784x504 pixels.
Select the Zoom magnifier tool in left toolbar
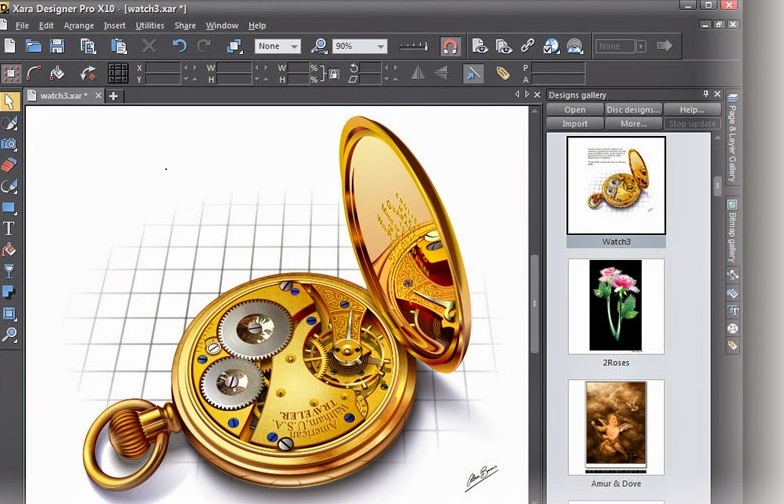tap(9, 334)
